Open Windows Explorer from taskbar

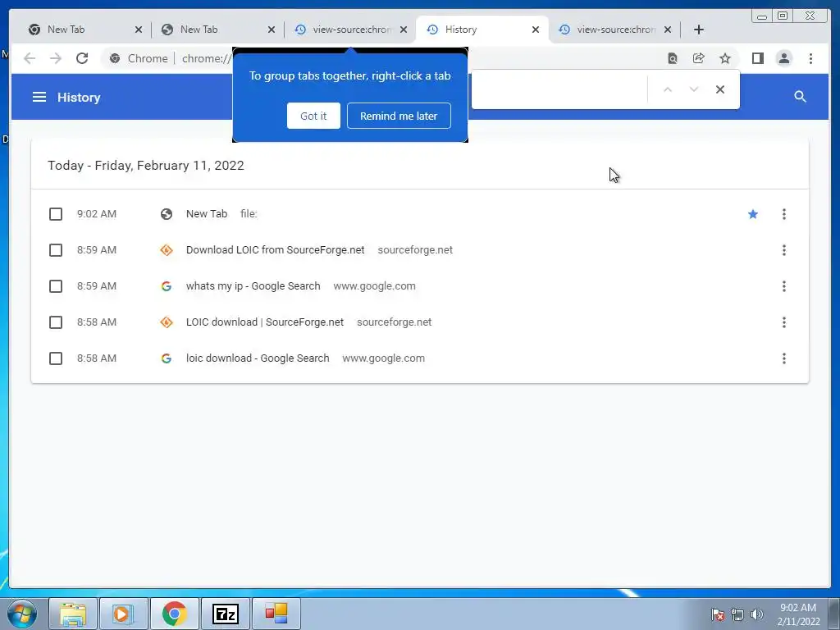73,614
